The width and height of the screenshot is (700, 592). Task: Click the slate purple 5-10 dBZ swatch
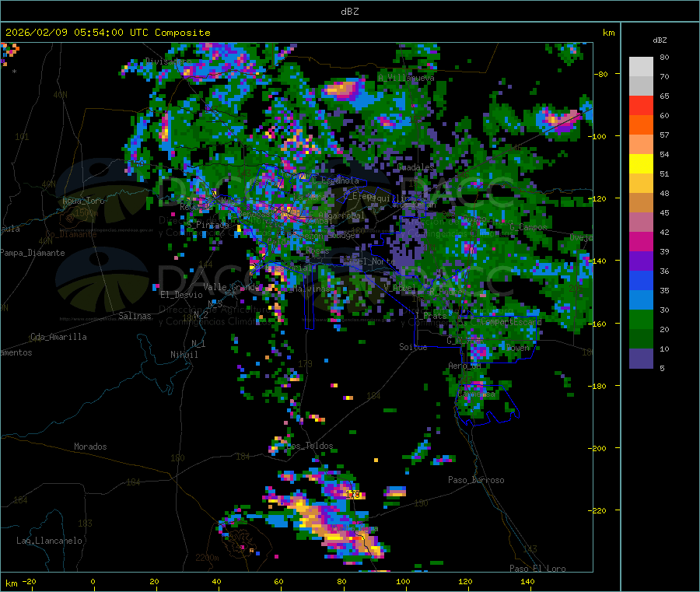pos(641,359)
